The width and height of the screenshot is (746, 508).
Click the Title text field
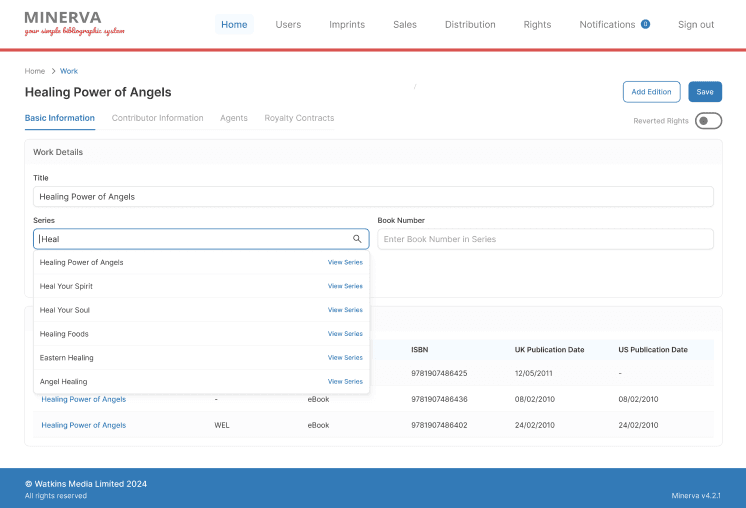373,197
